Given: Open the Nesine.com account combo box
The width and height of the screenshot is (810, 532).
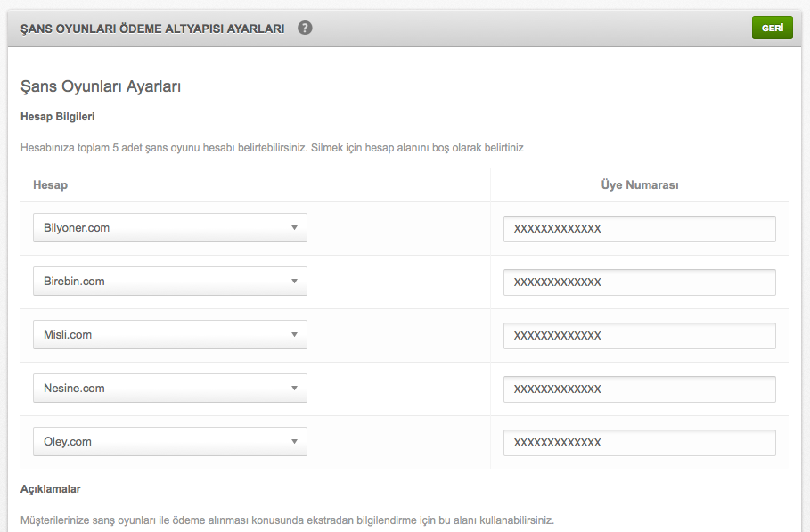Looking at the screenshot, I should [170, 388].
